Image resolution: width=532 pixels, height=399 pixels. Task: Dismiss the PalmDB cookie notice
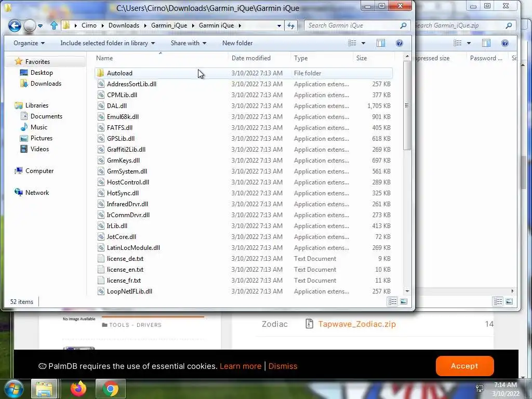click(x=283, y=366)
